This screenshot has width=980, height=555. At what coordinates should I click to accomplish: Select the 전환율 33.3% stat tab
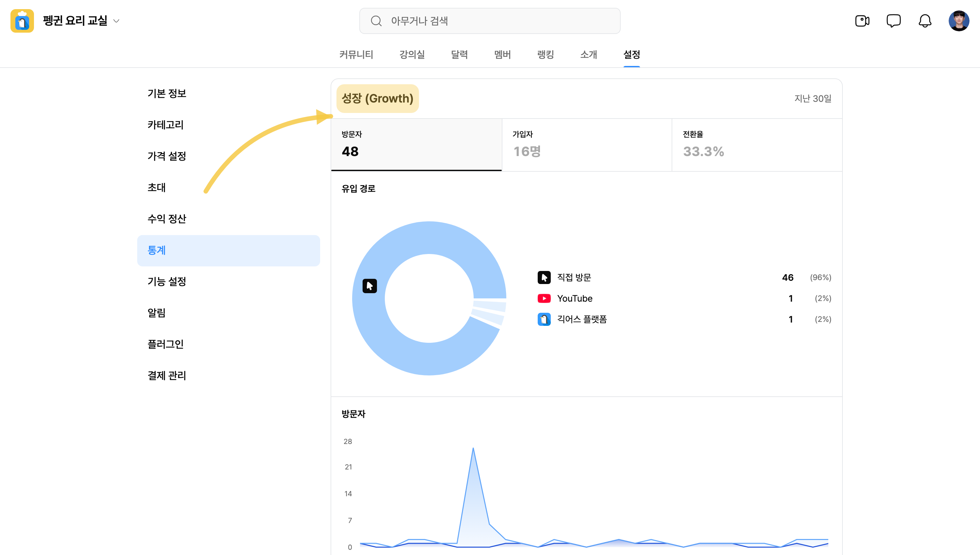coord(757,145)
